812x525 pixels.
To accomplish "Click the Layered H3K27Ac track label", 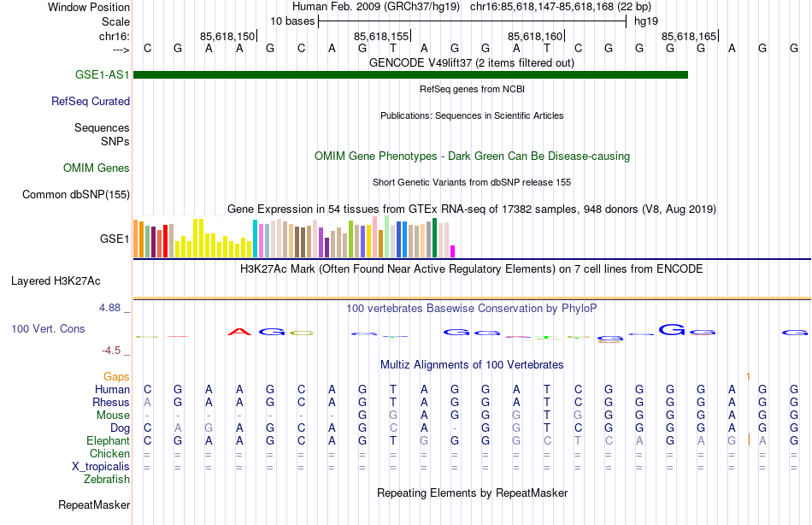I will (56, 281).
